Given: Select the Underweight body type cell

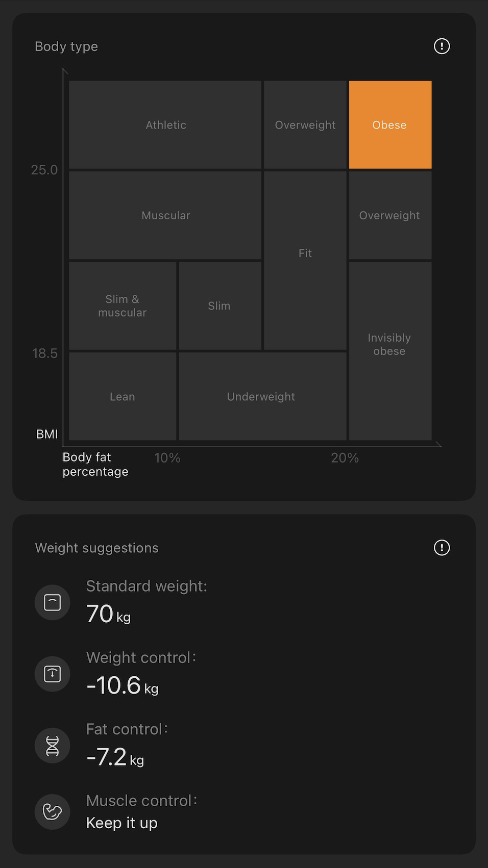Looking at the screenshot, I should pyautogui.click(x=262, y=396).
